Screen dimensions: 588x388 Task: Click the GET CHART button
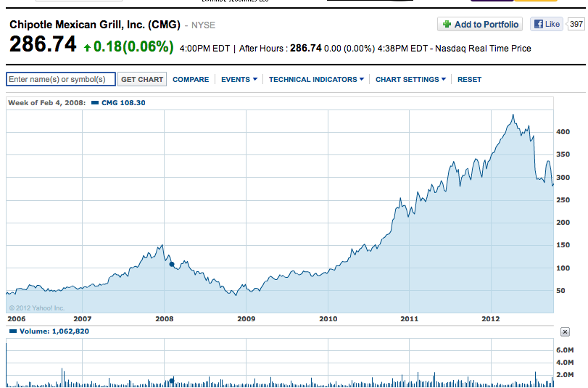[142, 80]
